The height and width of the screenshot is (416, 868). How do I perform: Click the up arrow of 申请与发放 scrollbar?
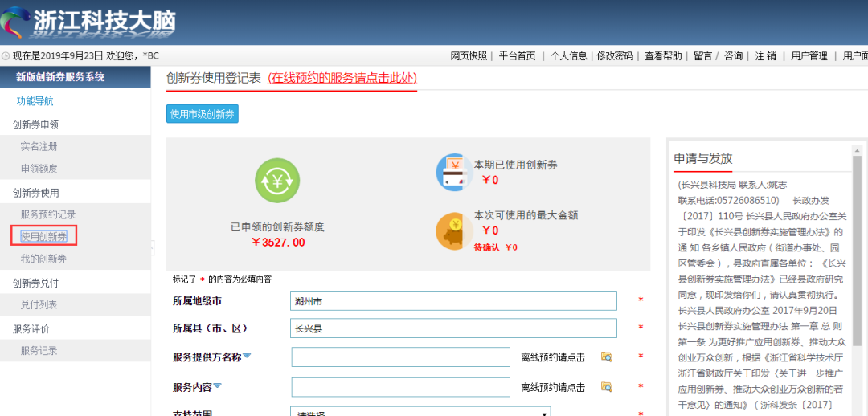tap(857, 150)
